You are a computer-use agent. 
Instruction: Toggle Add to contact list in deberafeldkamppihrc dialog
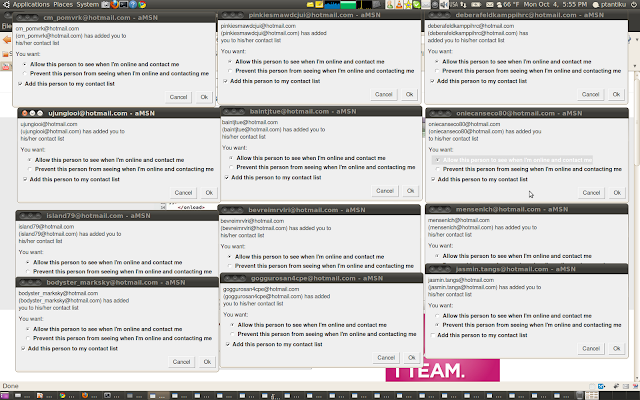pos(432,81)
